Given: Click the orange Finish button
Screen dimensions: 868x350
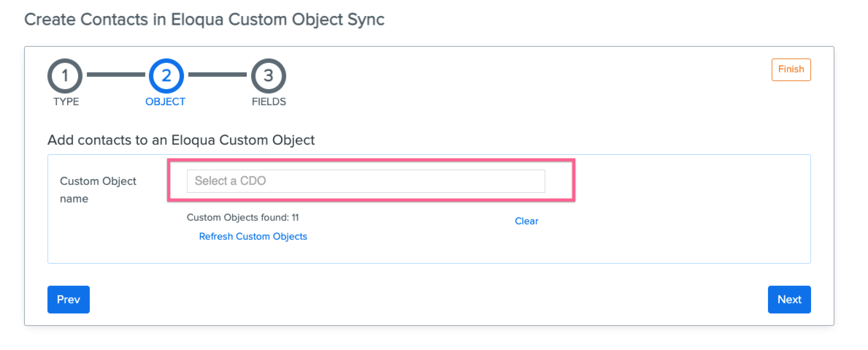Looking at the screenshot, I should tap(791, 69).
